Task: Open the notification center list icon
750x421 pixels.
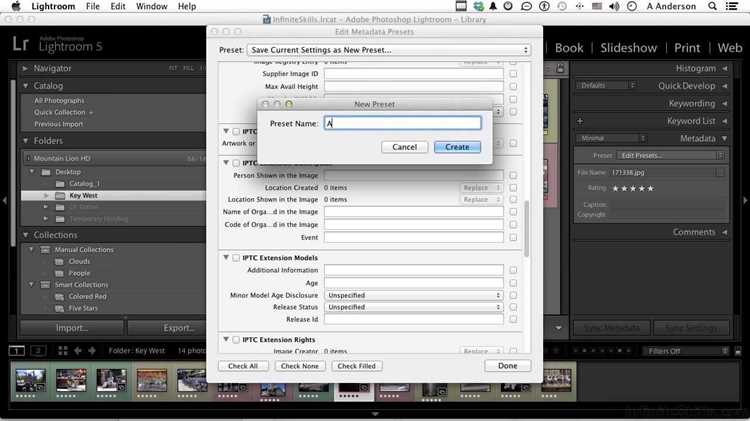Action: (732, 6)
